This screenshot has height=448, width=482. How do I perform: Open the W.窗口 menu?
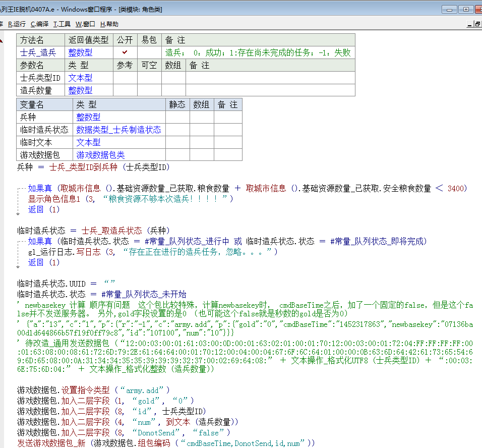[x=85, y=24]
